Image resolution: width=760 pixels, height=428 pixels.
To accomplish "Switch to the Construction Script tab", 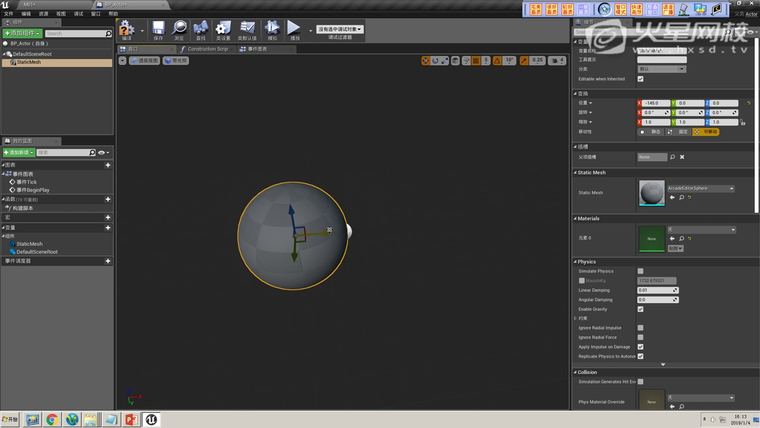I will pos(206,48).
